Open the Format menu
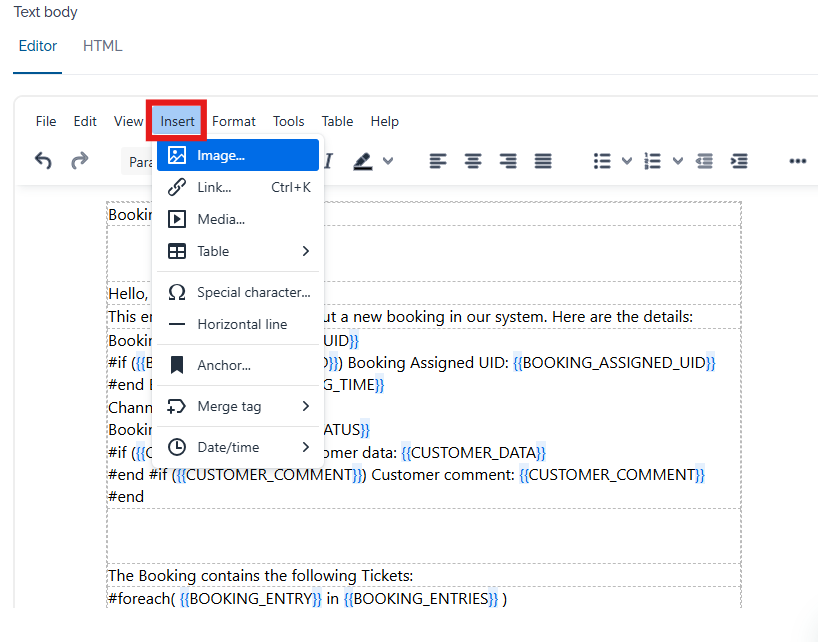This screenshot has height=642, width=818. click(234, 122)
